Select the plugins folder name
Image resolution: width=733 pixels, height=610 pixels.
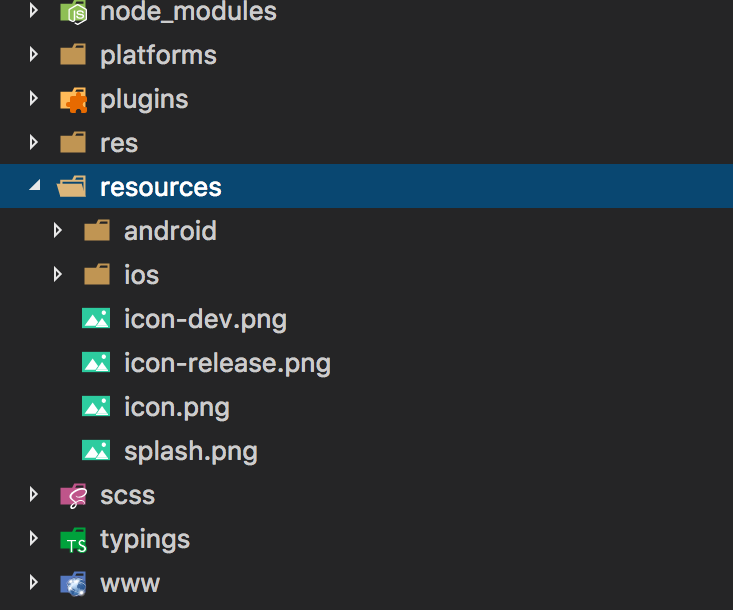coord(144,100)
